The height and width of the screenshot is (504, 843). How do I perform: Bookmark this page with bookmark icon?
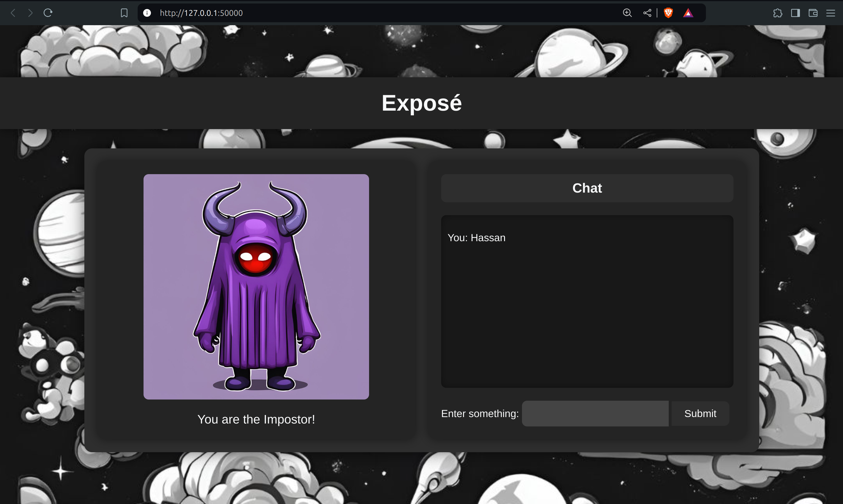tap(124, 13)
